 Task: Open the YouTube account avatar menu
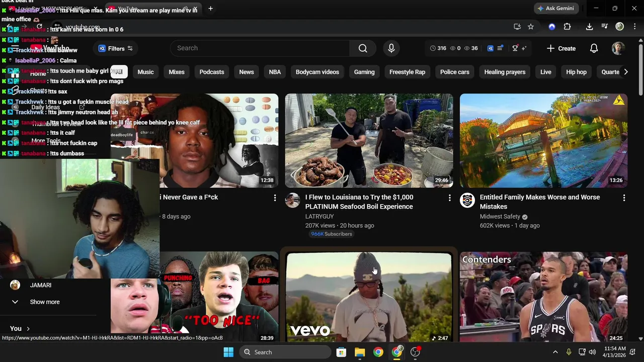(618, 48)
